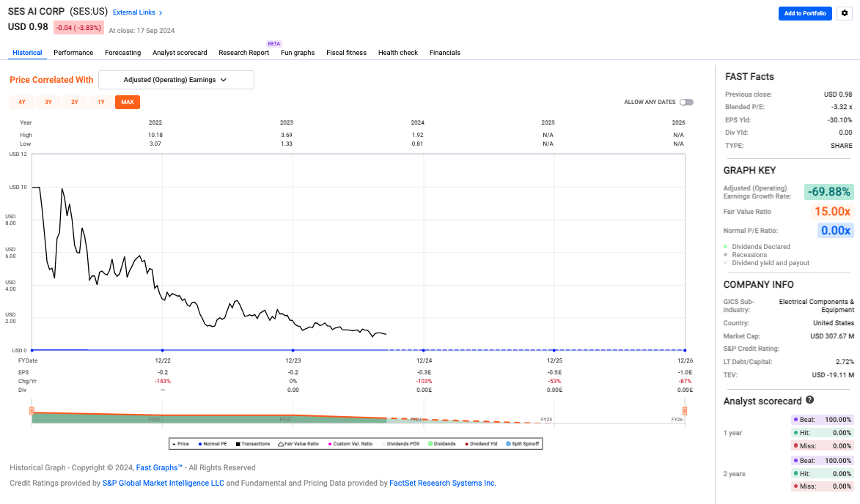Image resolution: width=860 pixels, height=504 pixels.
Task: Open Adjusted (Operating) Earnings dropdown
Action: coord(176,80)
